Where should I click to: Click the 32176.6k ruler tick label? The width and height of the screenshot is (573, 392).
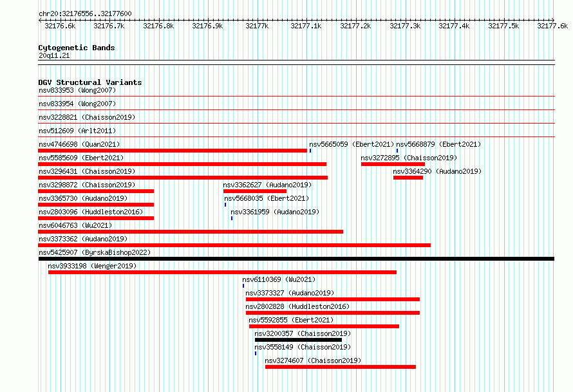[x=60, y=26]
